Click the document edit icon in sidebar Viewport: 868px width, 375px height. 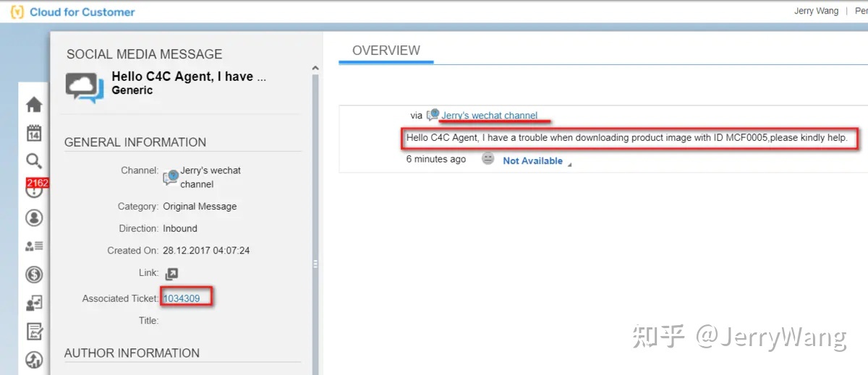click(34, 332)
